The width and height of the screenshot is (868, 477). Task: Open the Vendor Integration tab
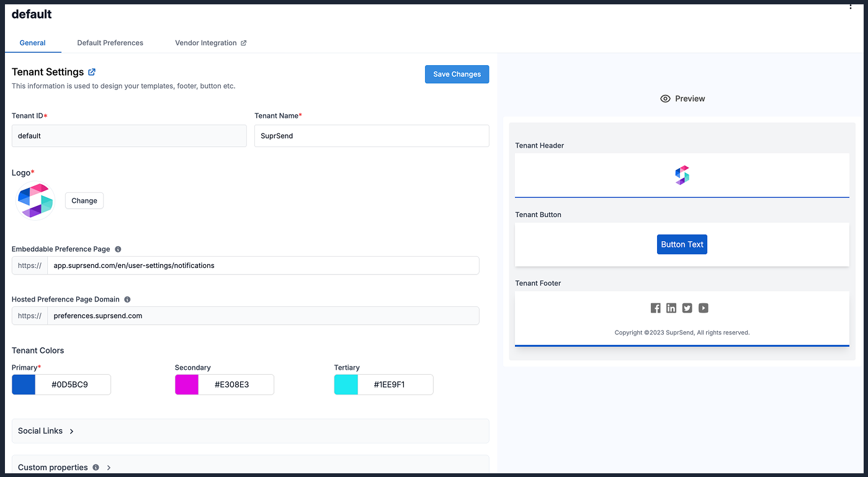coord(210,43)
